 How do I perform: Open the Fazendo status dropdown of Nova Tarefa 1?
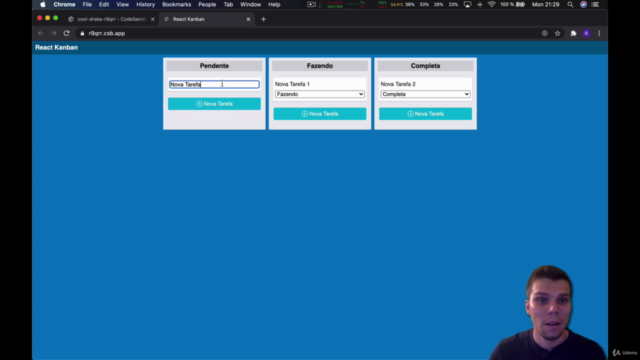320,94
